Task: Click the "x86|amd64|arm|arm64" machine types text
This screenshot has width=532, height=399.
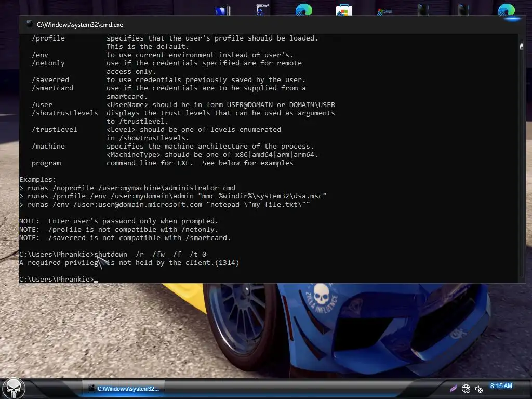Action: point(274,155)
